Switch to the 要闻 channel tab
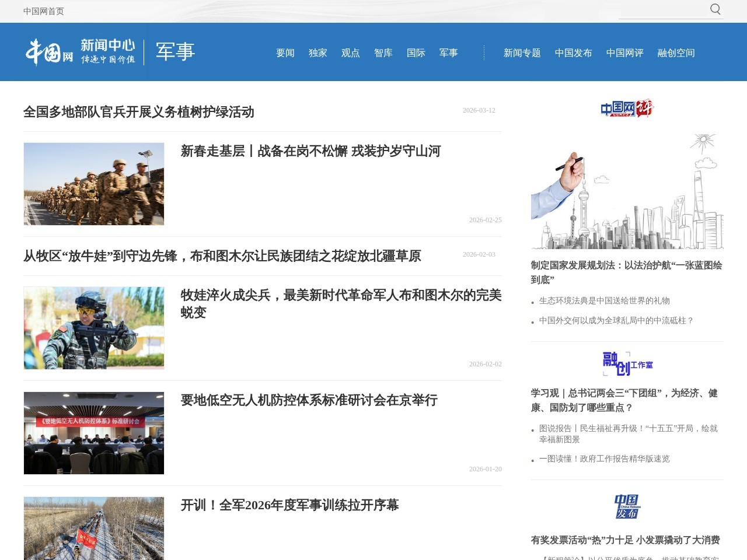This screenshot has height=560, width=747. pos(284,52)
